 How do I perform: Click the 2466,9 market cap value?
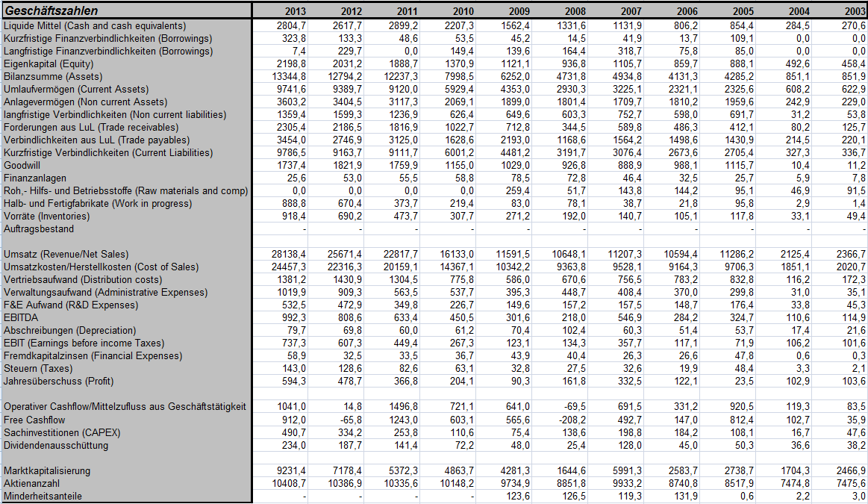click(x=852, y=471)
